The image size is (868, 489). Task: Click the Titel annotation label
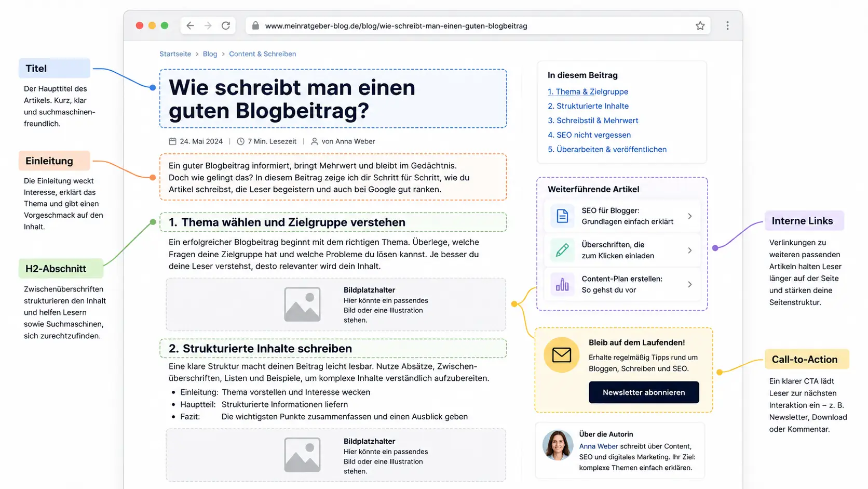54,69
